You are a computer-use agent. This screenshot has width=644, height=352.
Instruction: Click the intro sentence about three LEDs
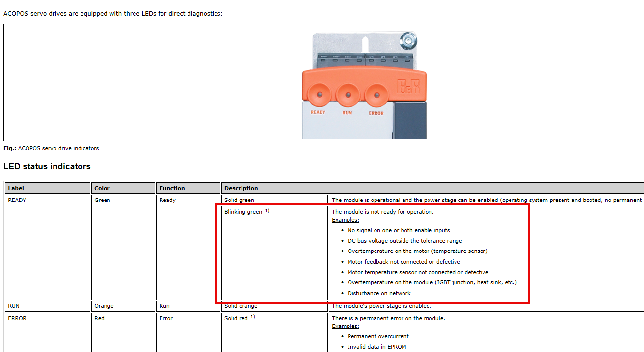(113, 13)
